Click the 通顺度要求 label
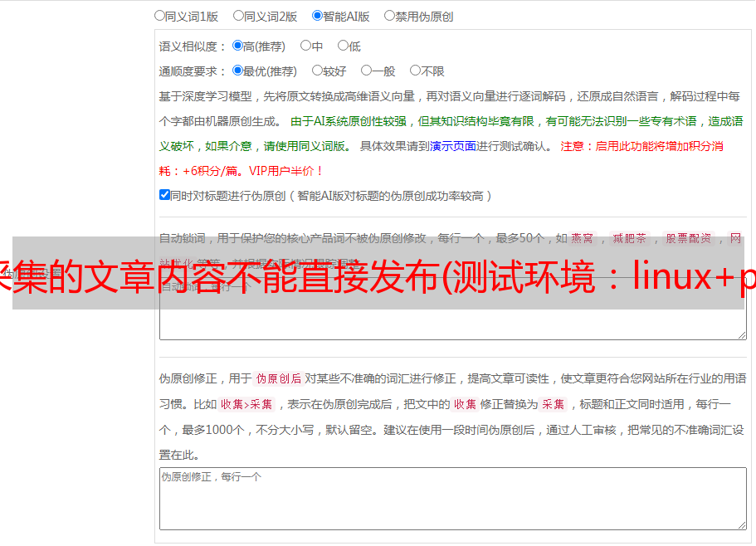The image size is (756, 546). 193,71
